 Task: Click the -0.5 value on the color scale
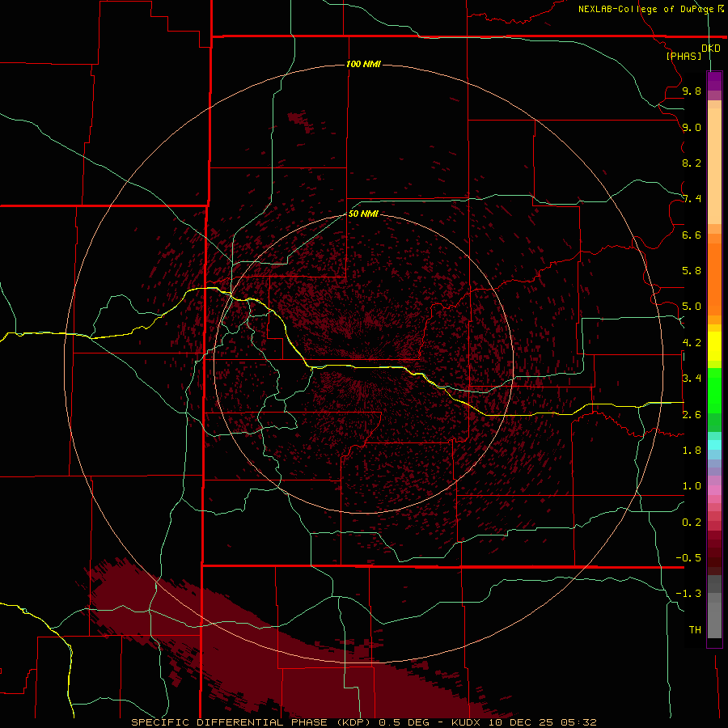point(688,558)
